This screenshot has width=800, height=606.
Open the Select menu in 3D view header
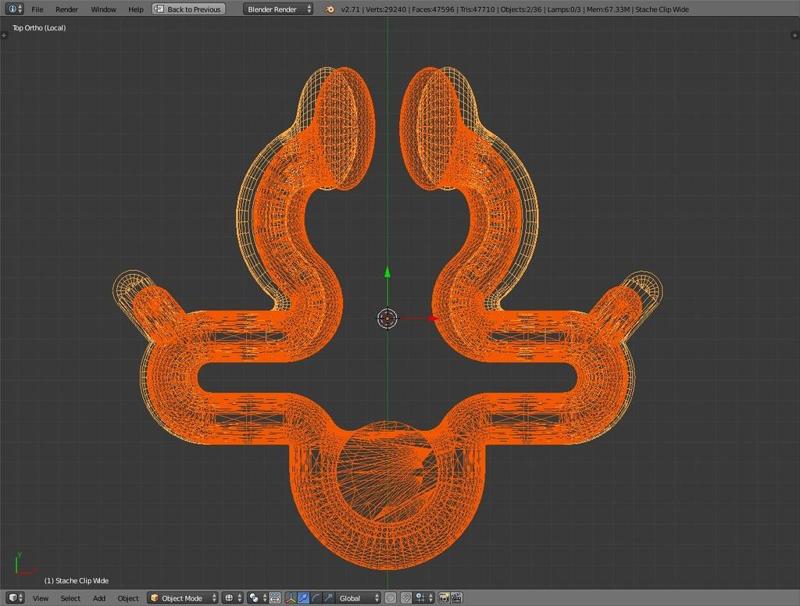70,598
